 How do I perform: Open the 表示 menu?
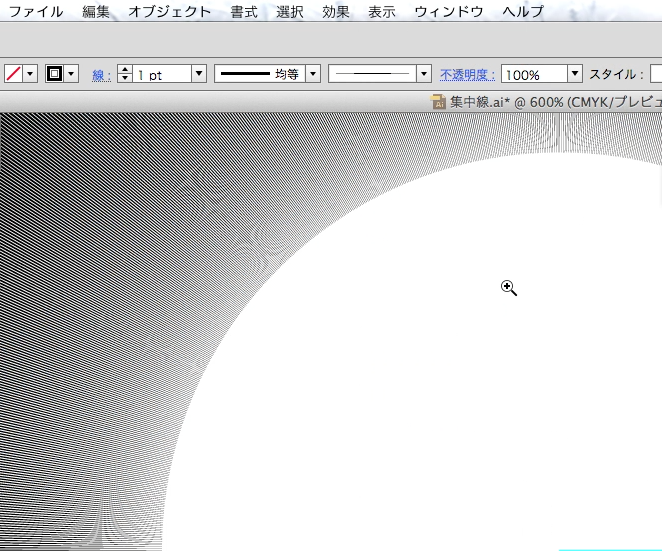(x=382, y=11)
